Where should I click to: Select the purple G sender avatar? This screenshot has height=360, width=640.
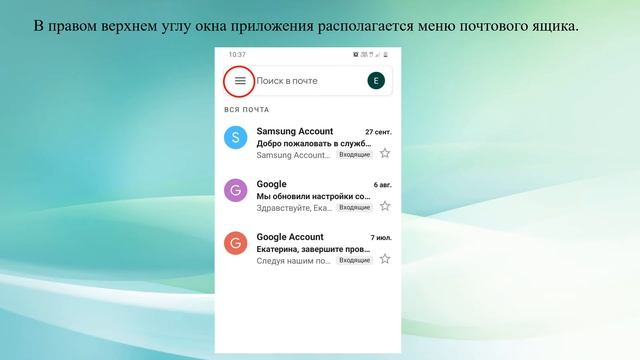(x=236, y=190)
